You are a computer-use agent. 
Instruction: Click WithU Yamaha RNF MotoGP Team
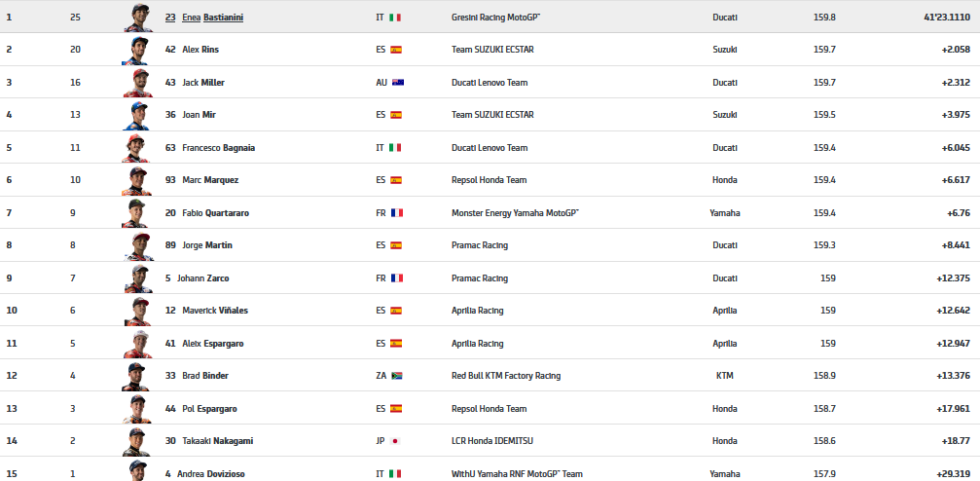[x=517, y=474]
